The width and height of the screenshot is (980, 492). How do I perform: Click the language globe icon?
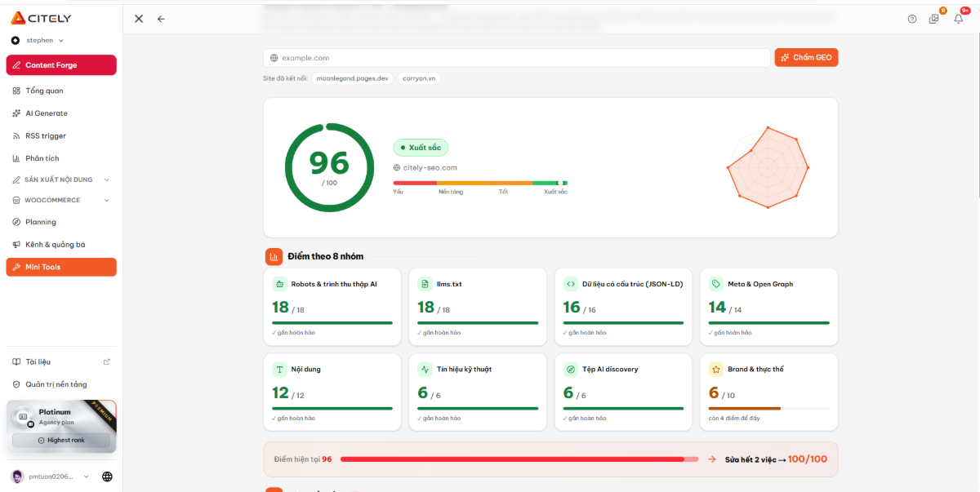coord(107,476)
